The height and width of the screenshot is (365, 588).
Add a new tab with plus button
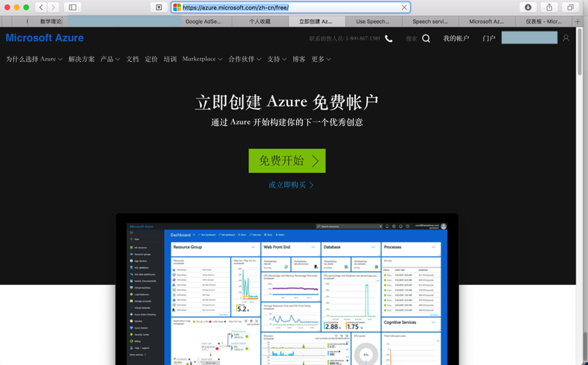tap(578, 22)
